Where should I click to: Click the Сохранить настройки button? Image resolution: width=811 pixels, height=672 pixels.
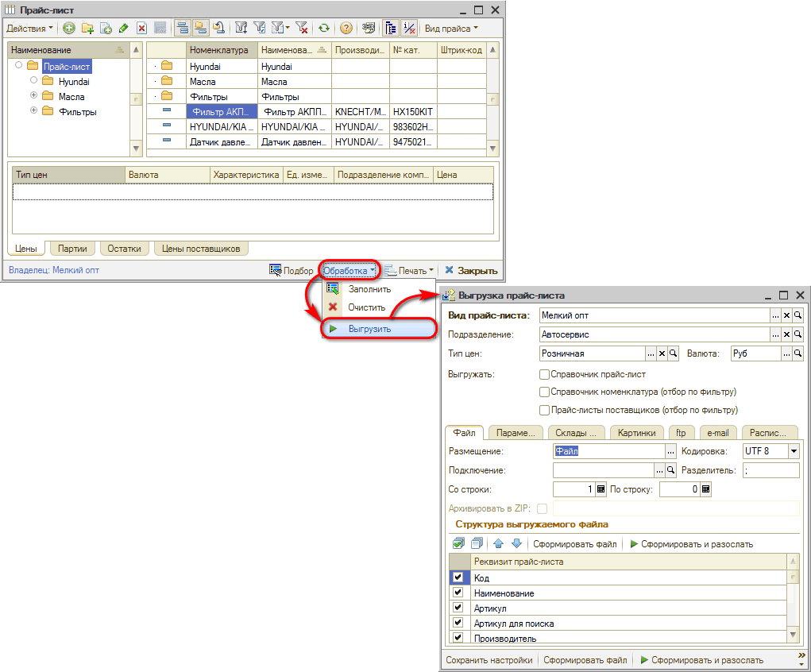click(x=489, y=660)
